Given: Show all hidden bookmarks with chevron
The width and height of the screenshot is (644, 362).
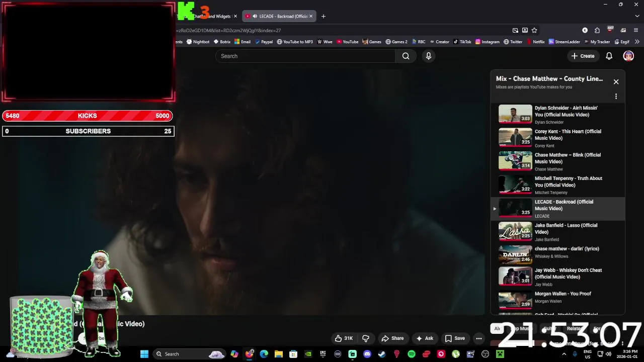Looking at the screenshot, I should point(637,42).
